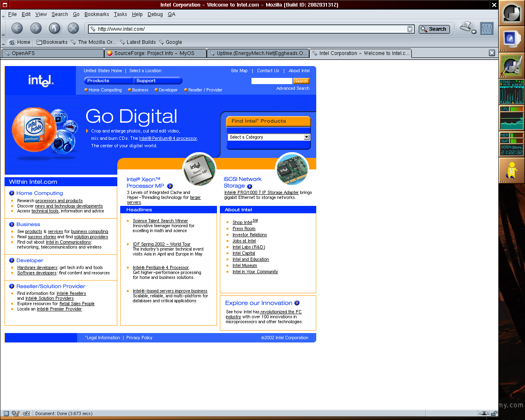The height and width of the screenshot is (420, 525).
Task: Click the Intel site search text box
Action: [272, 81]
